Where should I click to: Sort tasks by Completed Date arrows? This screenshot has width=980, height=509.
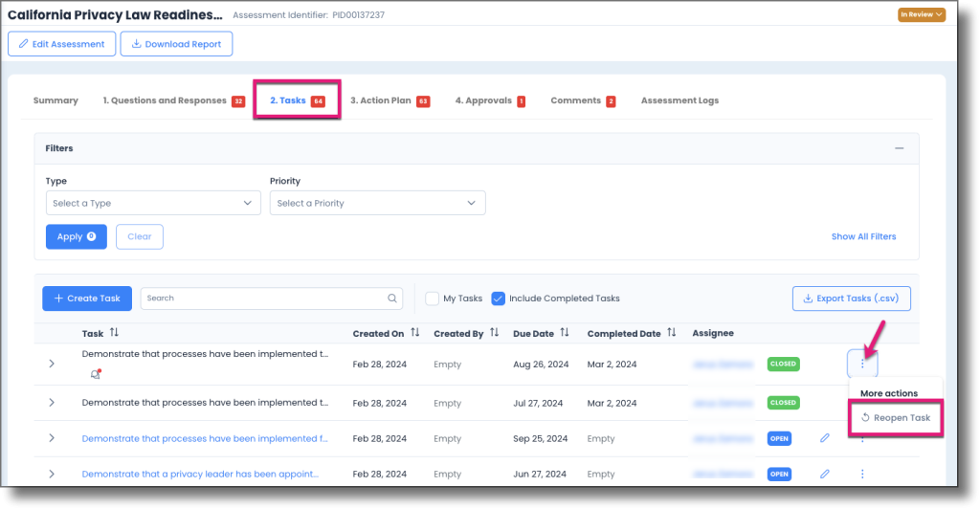click(x=673, y=333)
